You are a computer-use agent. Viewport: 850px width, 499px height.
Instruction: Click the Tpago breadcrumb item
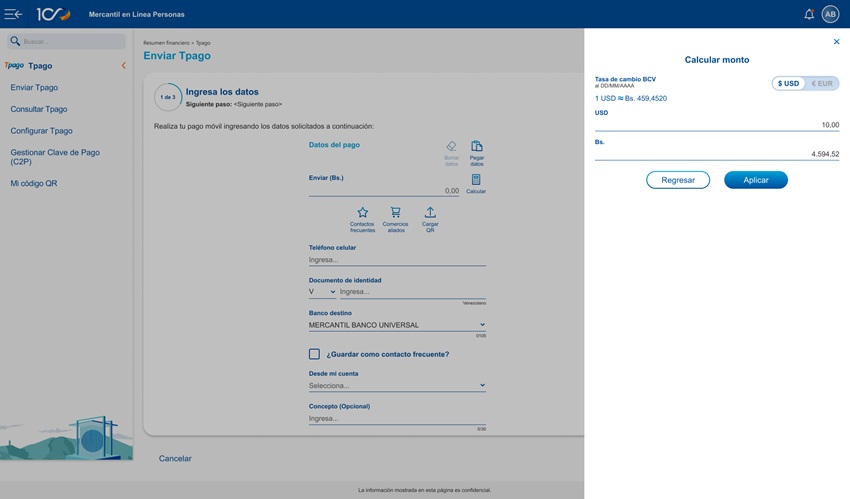pos(203,43)
